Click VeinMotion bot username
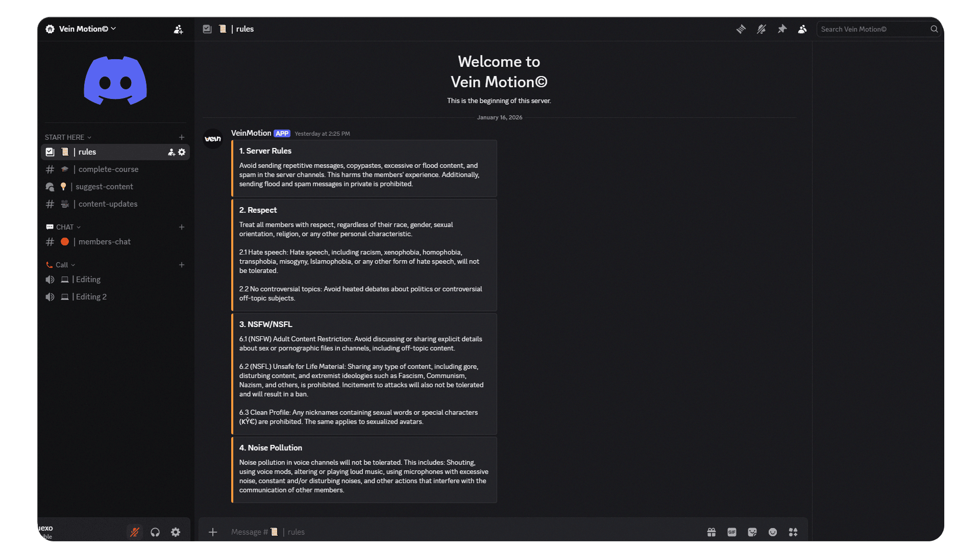The height and width of the screenshot is (551, 980). [x=251, y=133]
